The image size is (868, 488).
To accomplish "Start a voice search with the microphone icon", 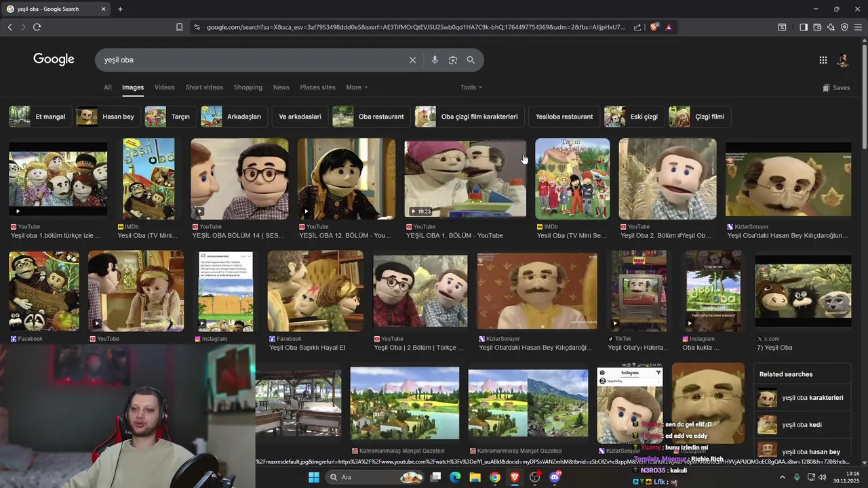I will click(435, 60).
